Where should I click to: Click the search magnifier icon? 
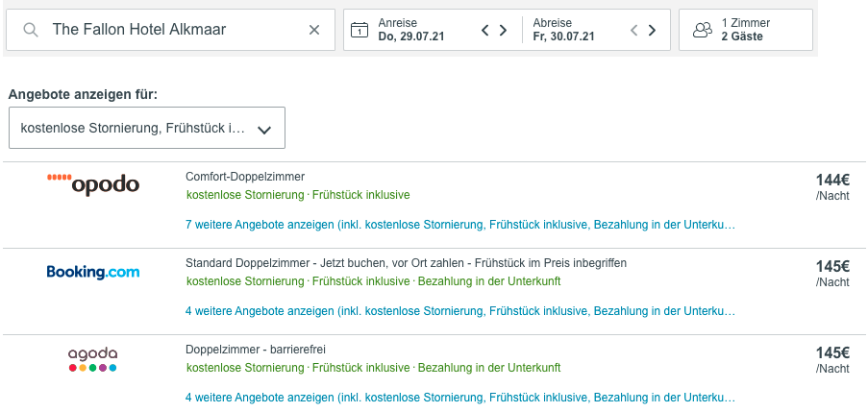coord(31,30)
